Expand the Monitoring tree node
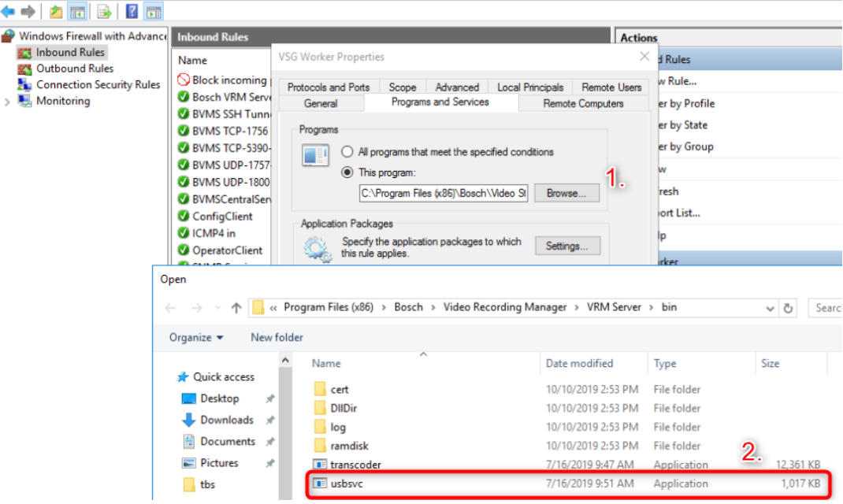 click(x=8, y=102)
